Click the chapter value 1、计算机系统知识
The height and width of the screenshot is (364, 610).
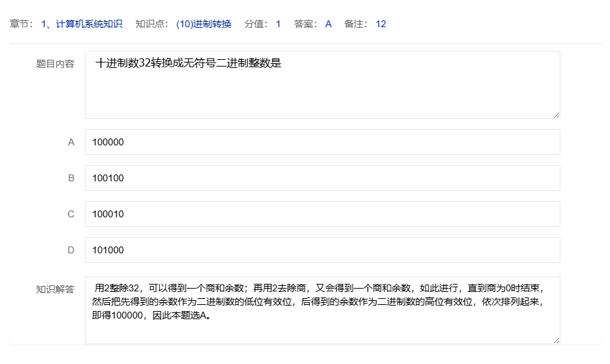[82, 24]
